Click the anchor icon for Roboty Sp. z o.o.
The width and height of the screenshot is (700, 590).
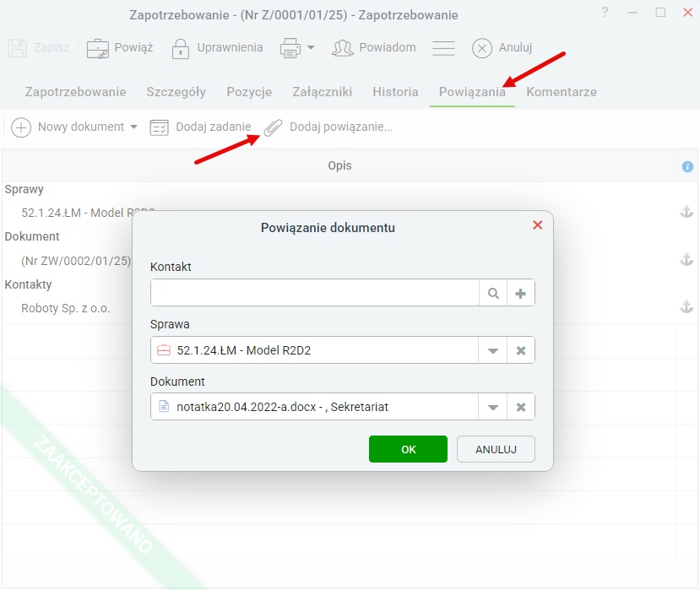tap(686, 306)
